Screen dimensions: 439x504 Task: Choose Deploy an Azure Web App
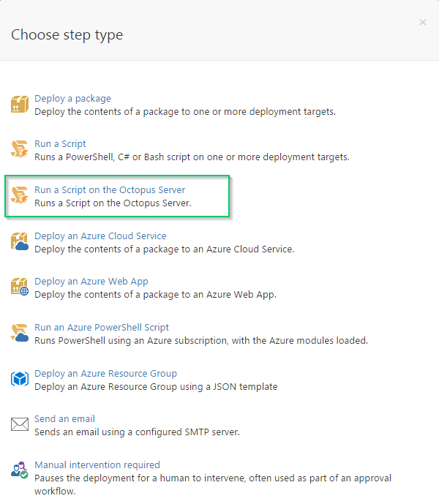91,281
